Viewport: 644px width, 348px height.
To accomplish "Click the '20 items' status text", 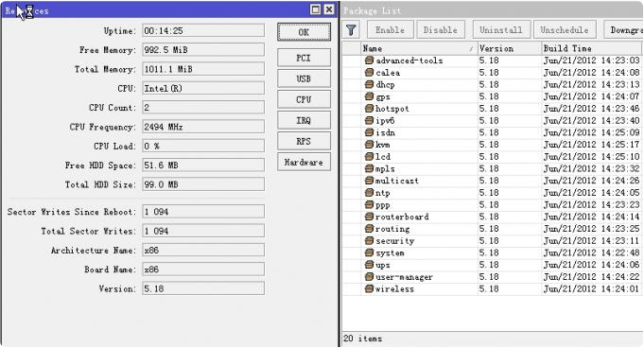I will pos(362,339).
